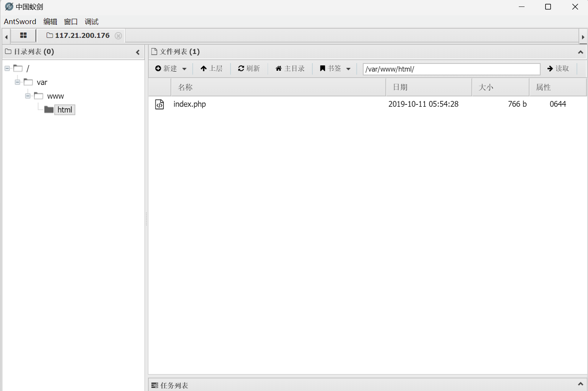Close the 117.21.200.176 tab
Image resolution: width=588 pixels, height=391 pixels.
click(x=119, y=36)
